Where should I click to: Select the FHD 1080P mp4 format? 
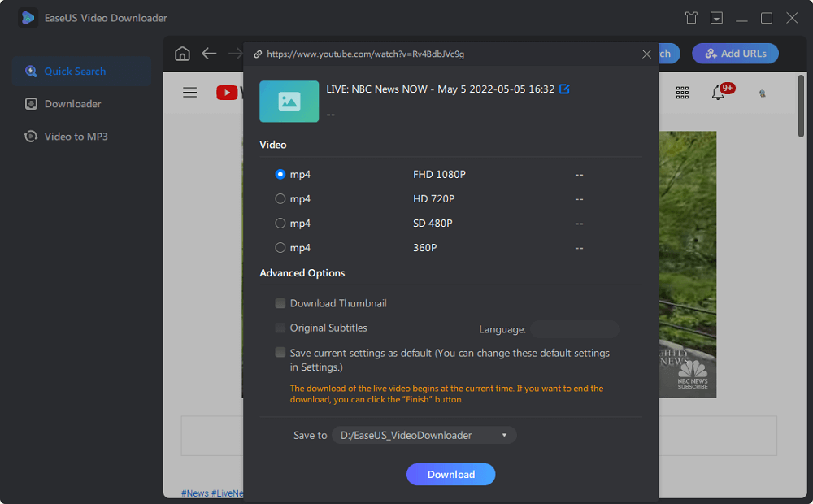[280, 174]
